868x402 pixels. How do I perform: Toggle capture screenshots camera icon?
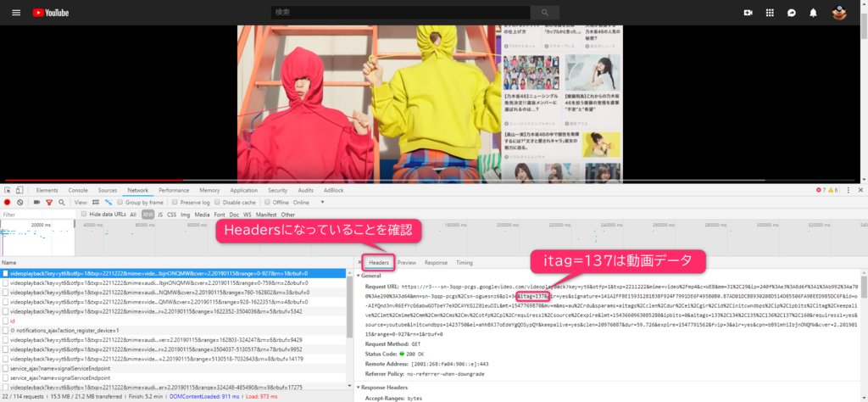click(x=36, y=203)
